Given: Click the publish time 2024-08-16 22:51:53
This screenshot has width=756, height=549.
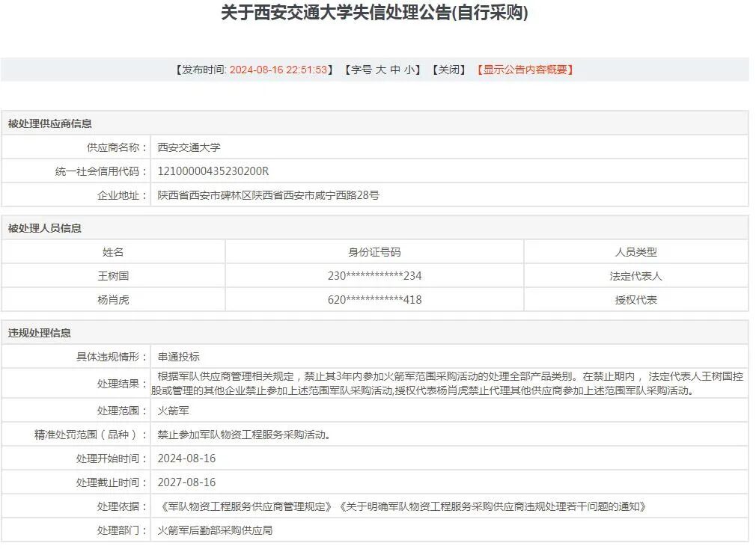Looking at the screenshot, I should point(278,70).
